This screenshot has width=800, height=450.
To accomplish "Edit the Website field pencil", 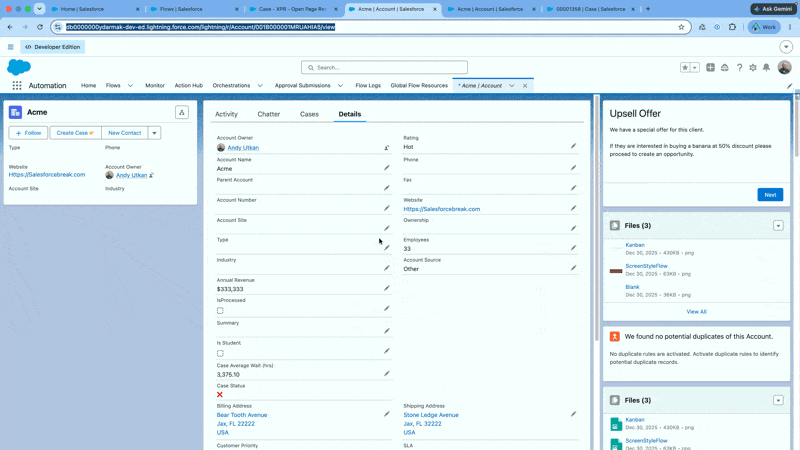I will [x=573, y=208].
